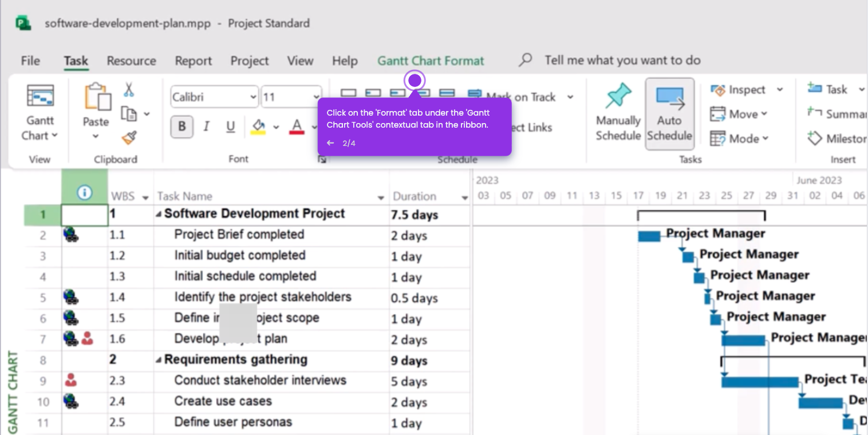Select the Gantt bar for Project Brief completed
The height and width of the screenshot is (435, 868).
coord(649,236)
